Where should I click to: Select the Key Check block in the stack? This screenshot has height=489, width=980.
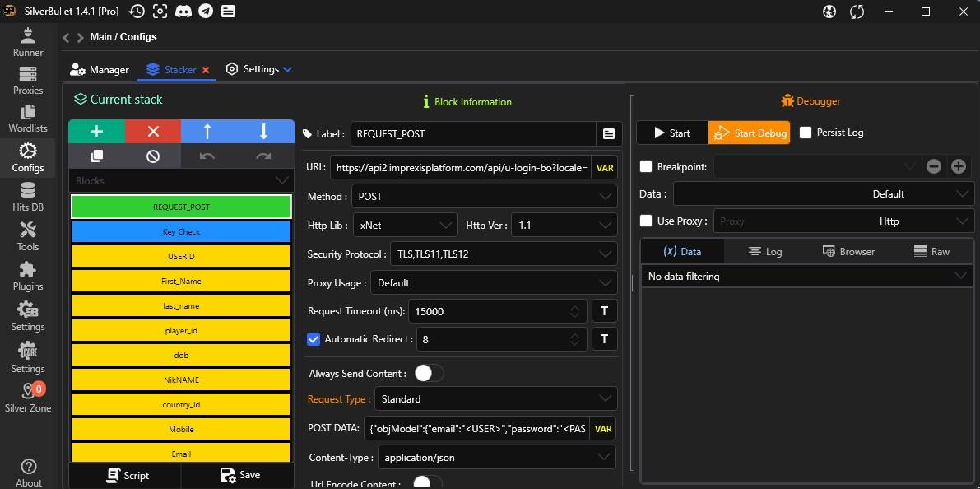[x=181, y=231]
